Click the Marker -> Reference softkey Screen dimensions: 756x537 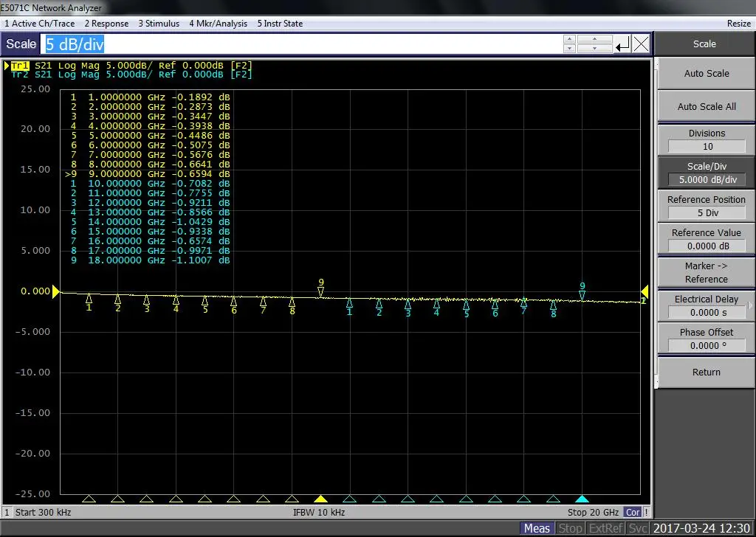[x=707, y=273]
